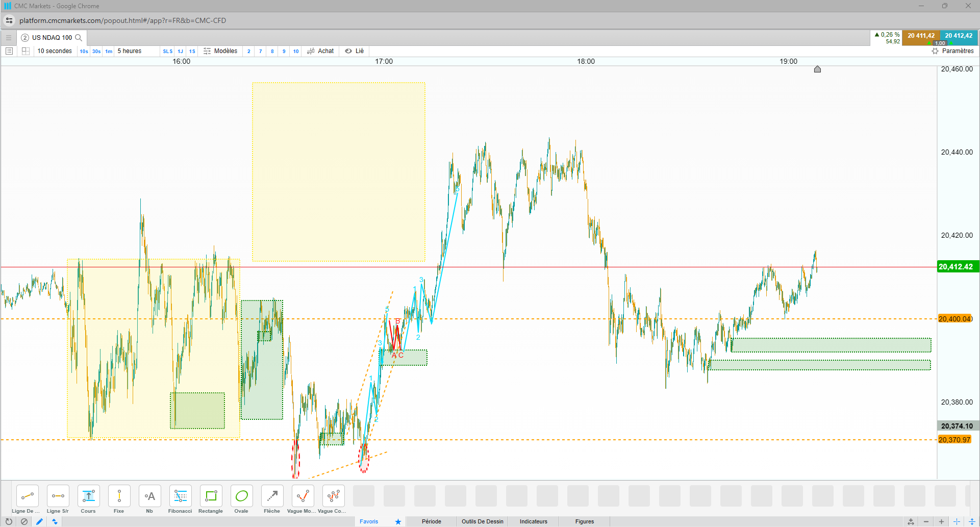The height and width of the screenshot is (527, 980).
Task: Open the 10 secondes interval dropdown
Action: (x=55, y=51)
